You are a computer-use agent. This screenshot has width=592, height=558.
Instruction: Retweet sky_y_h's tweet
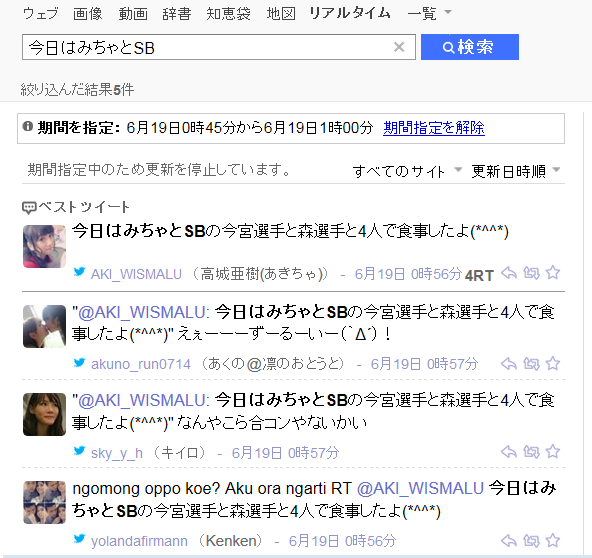(x=531, y=452)
